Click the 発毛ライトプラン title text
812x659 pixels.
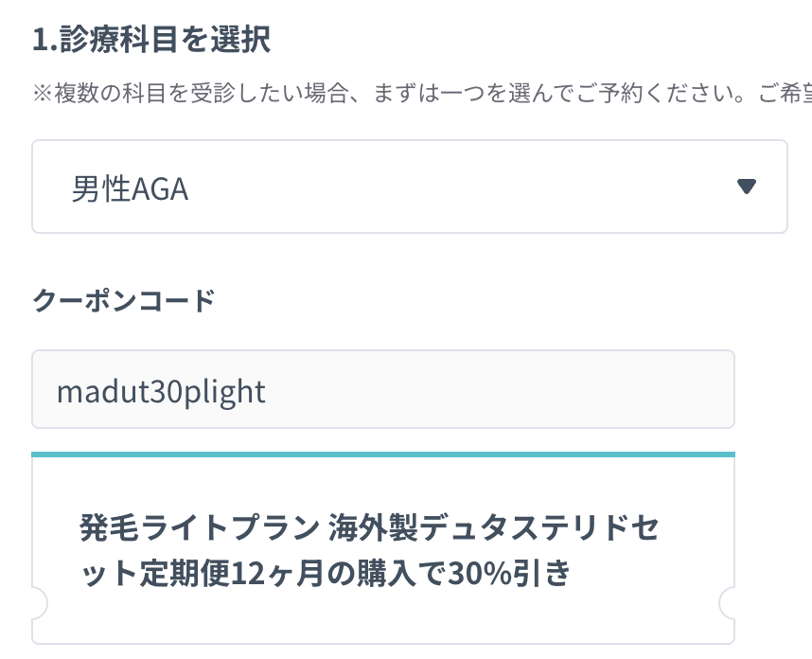click(x=199, y=528)
